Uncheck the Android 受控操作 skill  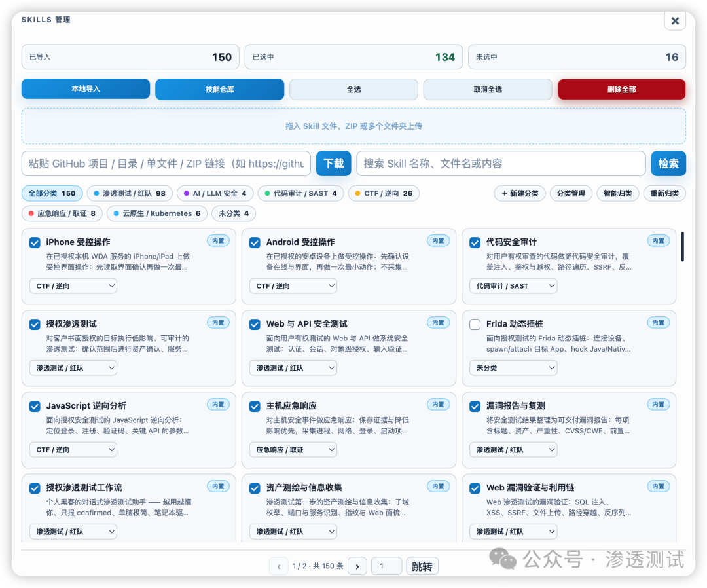point(255,242)
